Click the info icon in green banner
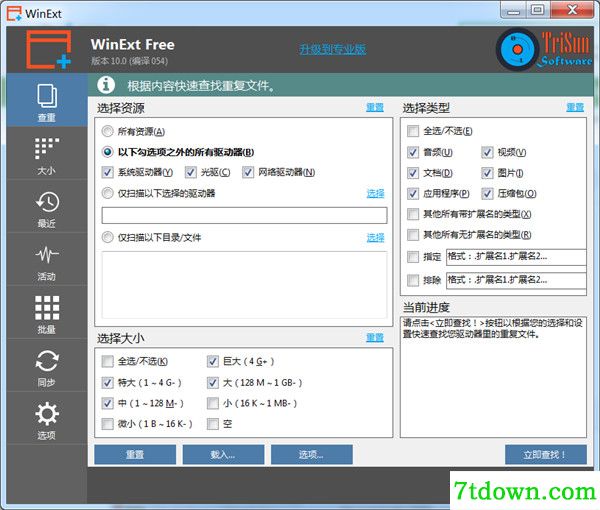The height and width of the screenshot is (510, 600). 106,85
